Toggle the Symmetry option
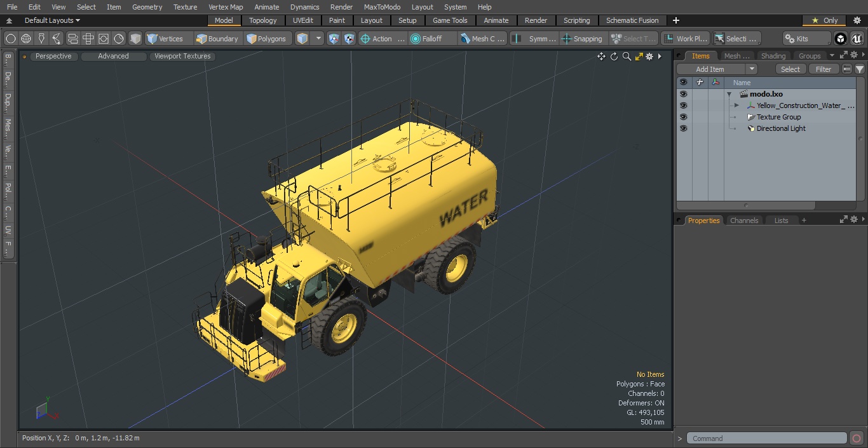 click(x=534, y=39)
